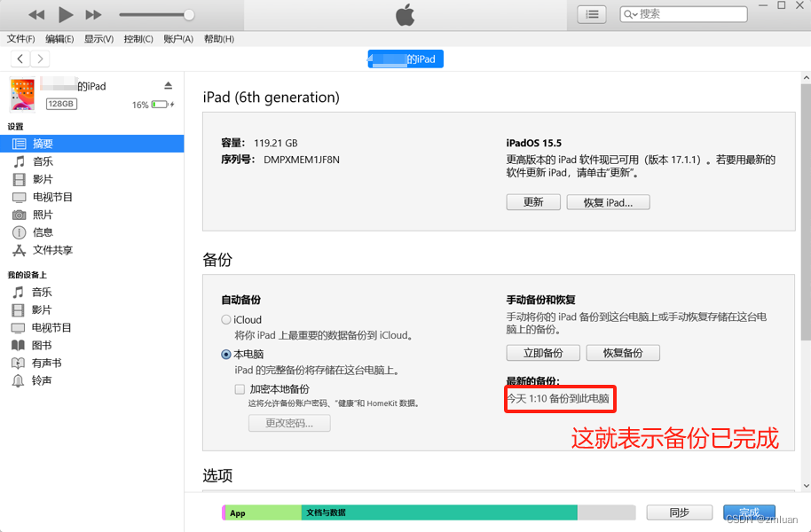Select the 的iPad device tab
This screenshot has height=532, width=811.
pos(405,59)
